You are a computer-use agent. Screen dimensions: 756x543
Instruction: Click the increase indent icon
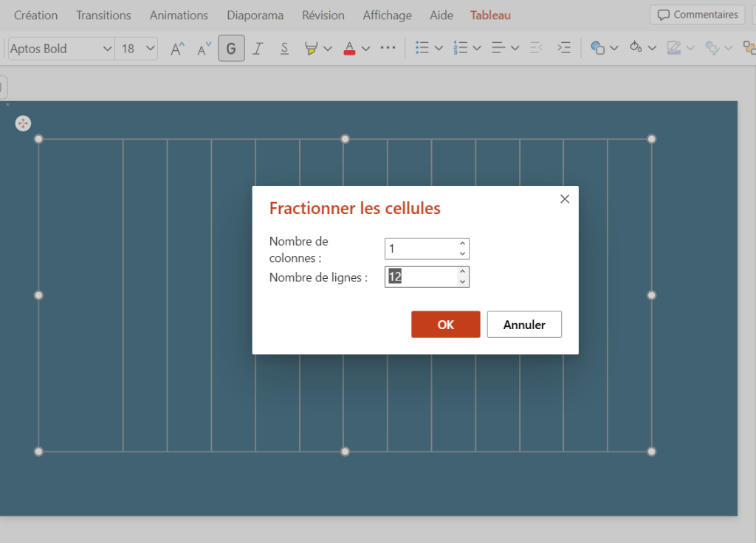563,48
